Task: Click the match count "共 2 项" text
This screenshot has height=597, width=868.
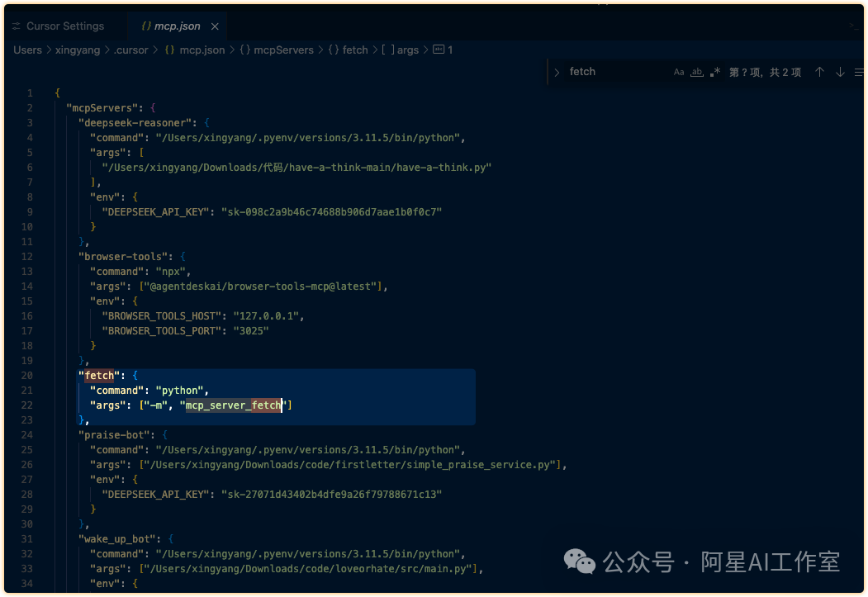Action: click(785, 73)
